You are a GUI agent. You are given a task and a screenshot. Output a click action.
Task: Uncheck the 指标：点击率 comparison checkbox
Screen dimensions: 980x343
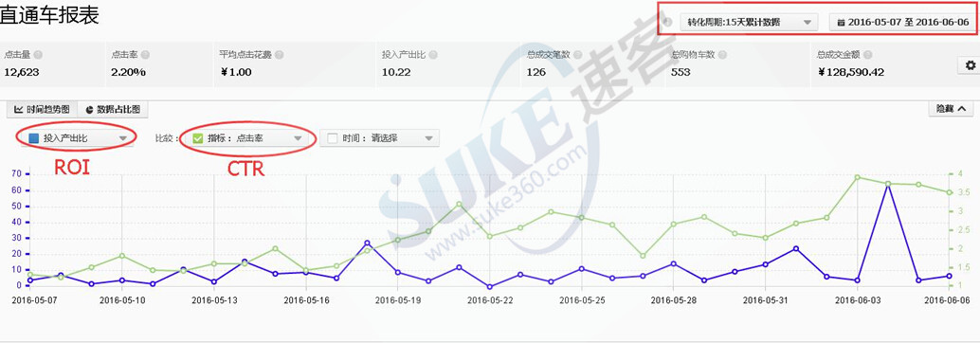(198, 138)
